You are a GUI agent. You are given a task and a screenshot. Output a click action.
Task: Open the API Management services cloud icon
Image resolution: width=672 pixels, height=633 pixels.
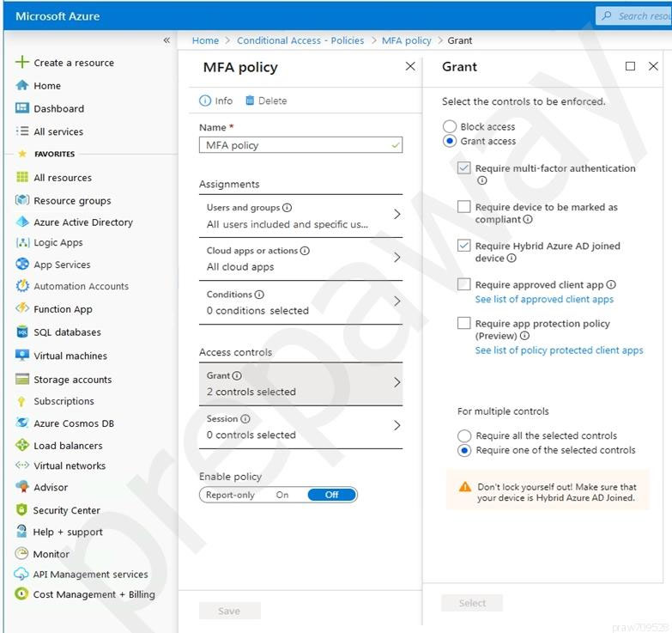(x=21, y=574)
